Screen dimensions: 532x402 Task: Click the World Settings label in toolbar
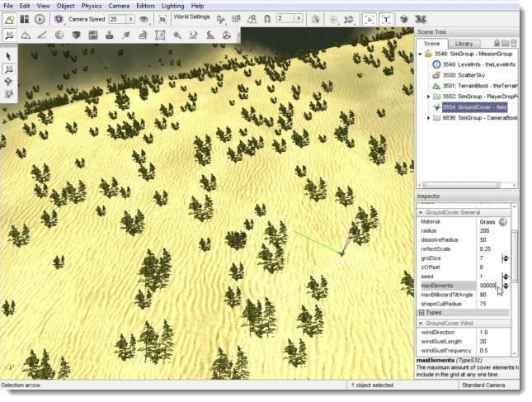191,17
